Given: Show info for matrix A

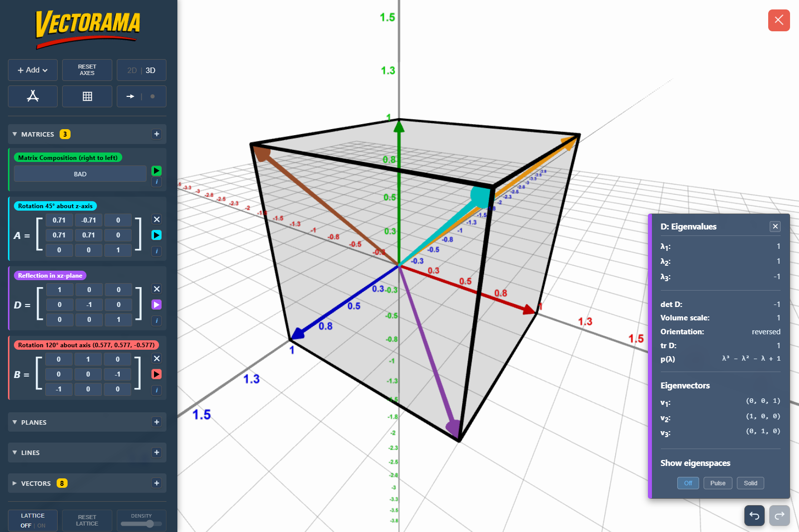Looking at the screenshot, I should [157, 251].
